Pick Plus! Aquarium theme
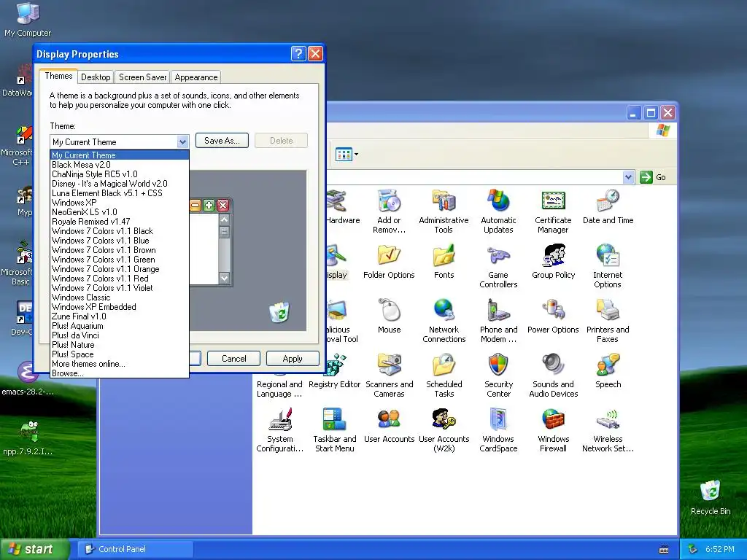 point(119,326)
